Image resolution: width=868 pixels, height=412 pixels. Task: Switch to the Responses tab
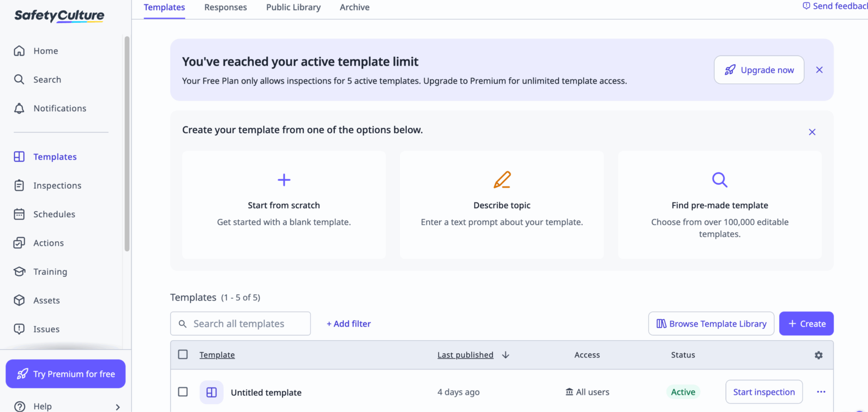tap(225, 7)
